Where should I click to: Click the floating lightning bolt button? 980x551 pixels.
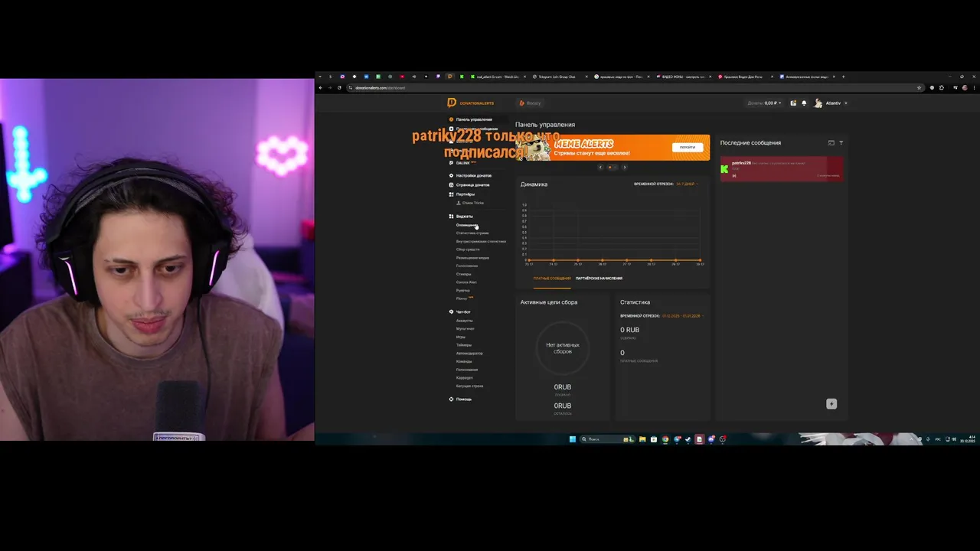[831, 404]
